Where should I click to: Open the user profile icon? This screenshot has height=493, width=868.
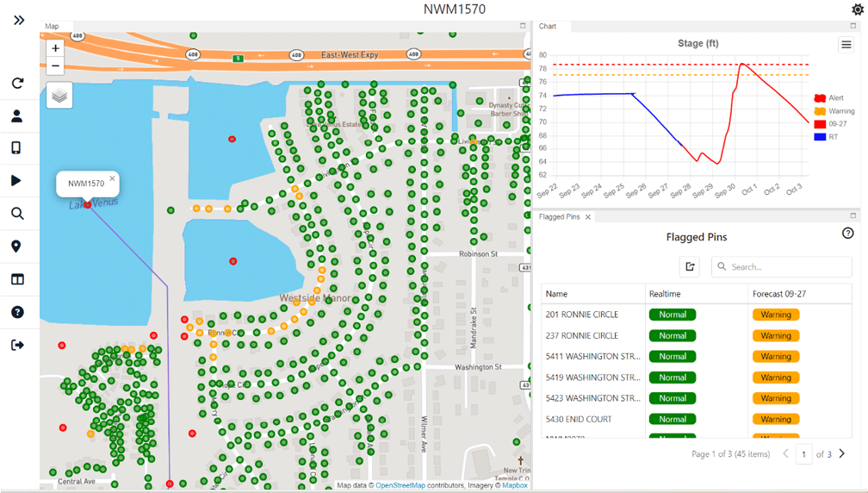(17, 115)
